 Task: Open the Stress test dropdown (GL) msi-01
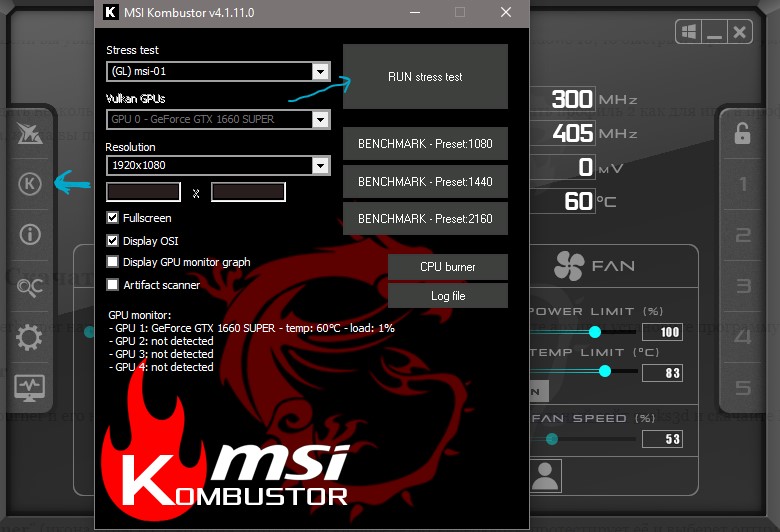(218, 72)
